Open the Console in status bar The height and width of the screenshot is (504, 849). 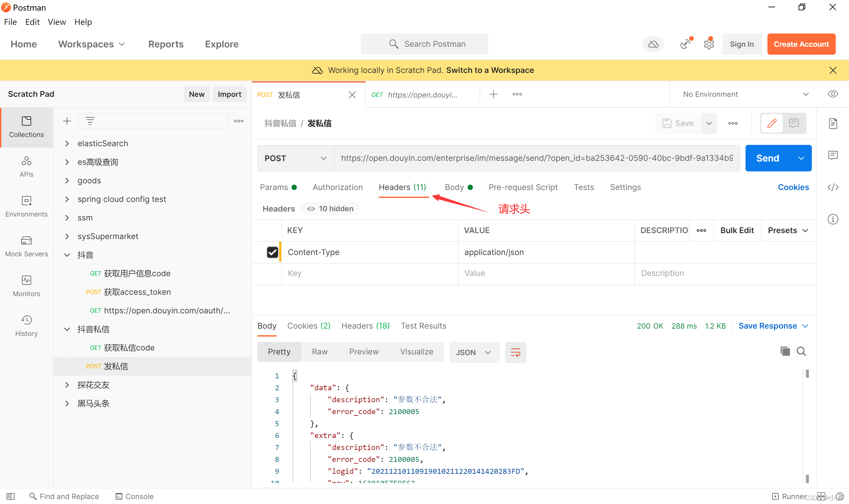tap(135, 496)
